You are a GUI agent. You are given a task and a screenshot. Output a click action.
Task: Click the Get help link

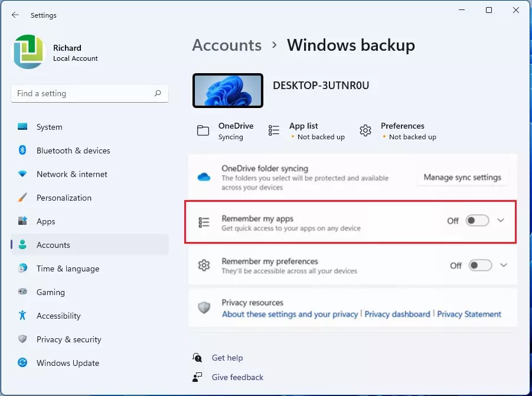pyautogui.click(x=227, y=358)
